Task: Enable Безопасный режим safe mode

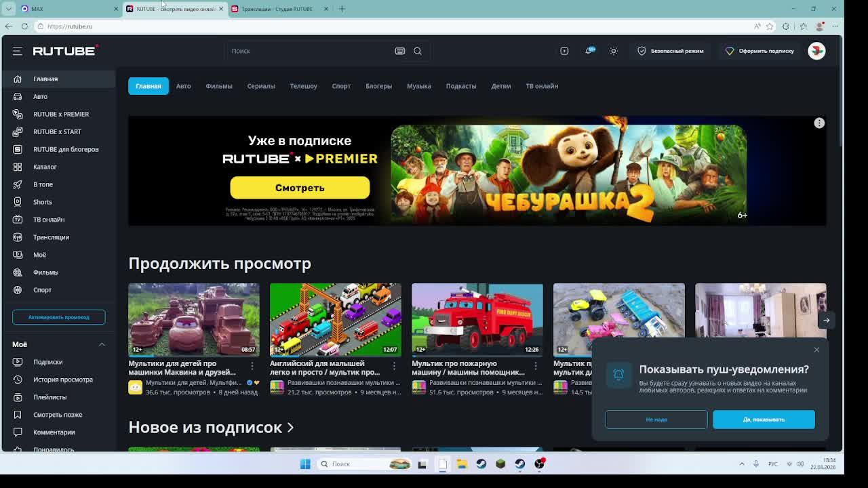Action: pyautogui.click(x=670, y=51)
